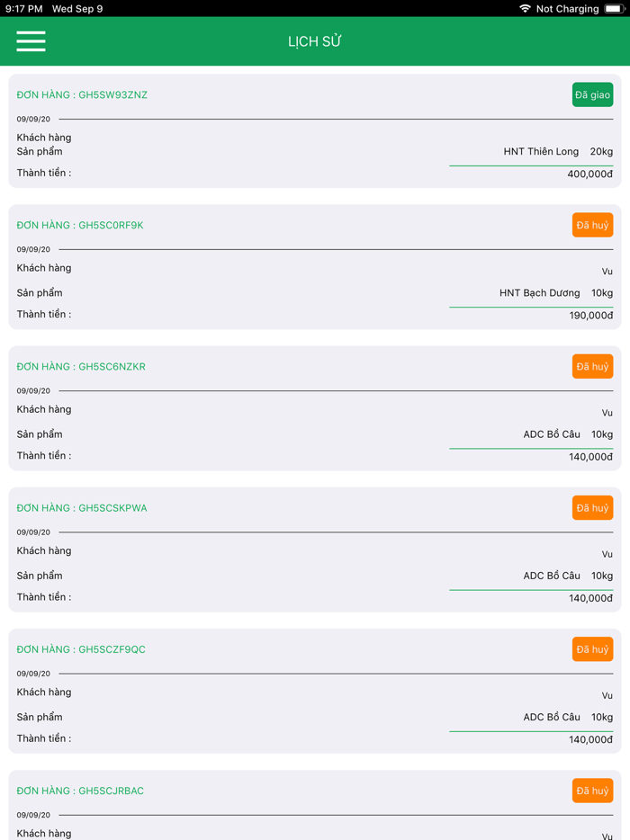
Task: Select the HNT Bạch Dương 10kg product
Action: tap(555, 293)
